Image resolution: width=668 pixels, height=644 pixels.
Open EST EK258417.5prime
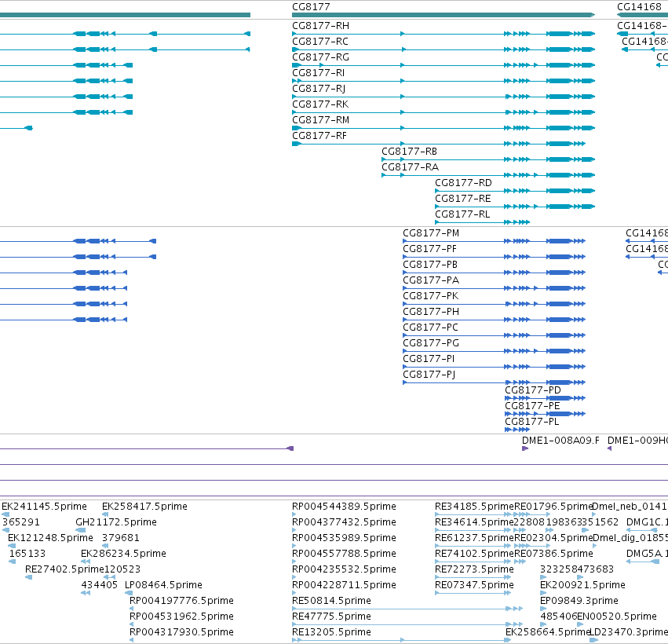pyautogui.click(x=145, y=507)
